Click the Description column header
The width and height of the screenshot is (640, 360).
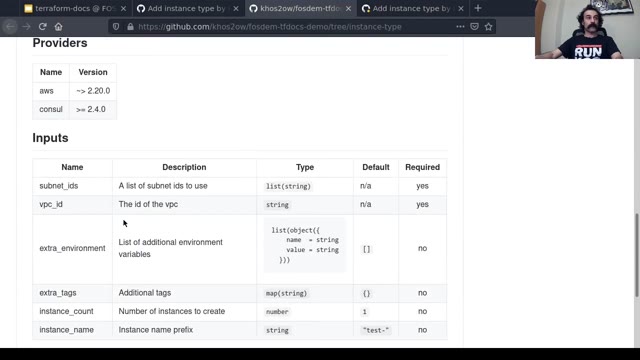[x=184, y=167]
